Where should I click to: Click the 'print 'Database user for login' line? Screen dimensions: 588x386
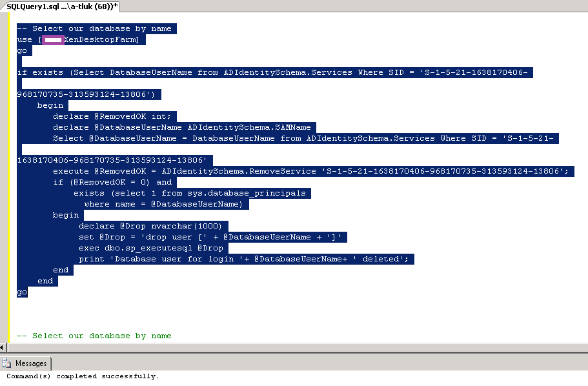point(243,259)
